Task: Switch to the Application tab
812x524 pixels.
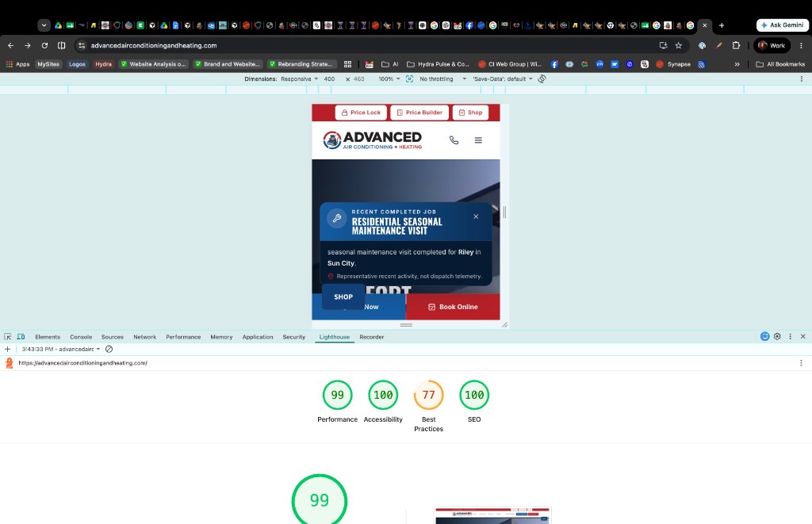Action: coord(258,337)
